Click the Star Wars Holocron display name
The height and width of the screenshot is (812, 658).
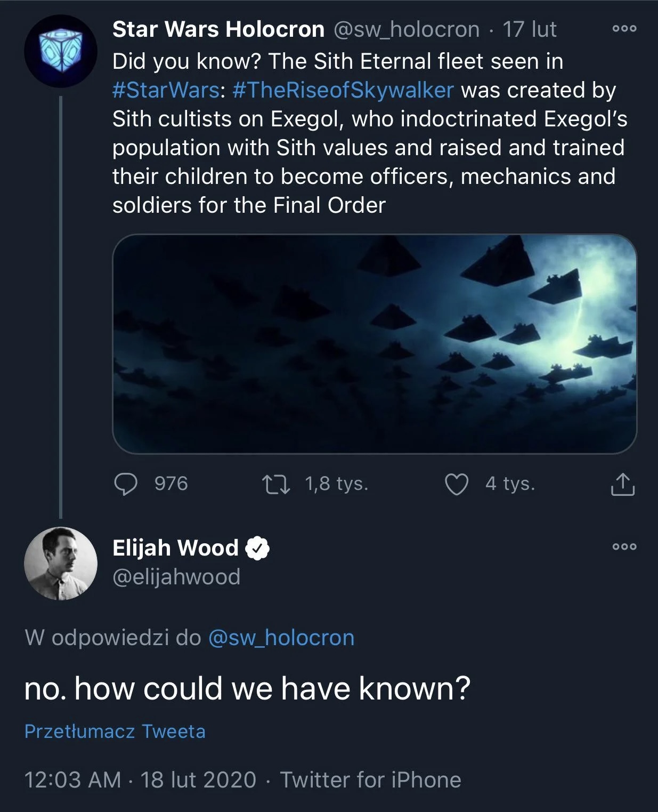218,29
